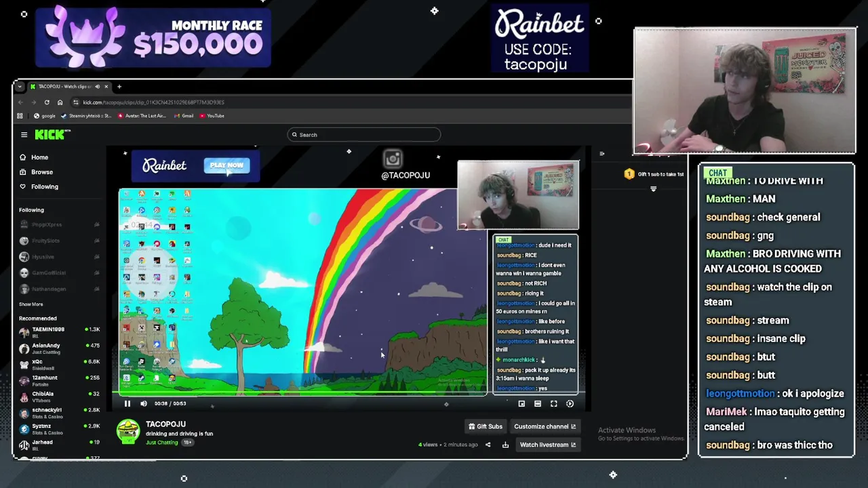Click the gift sub leaderboard badge

click(x=629, y=174)
